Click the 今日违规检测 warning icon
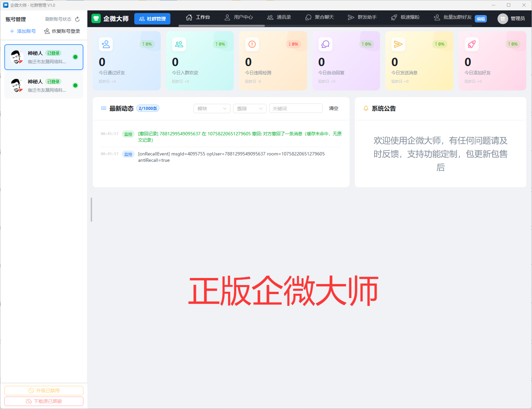Image resolution: width=532 pixels, height=409 pixels. (252, 44)
